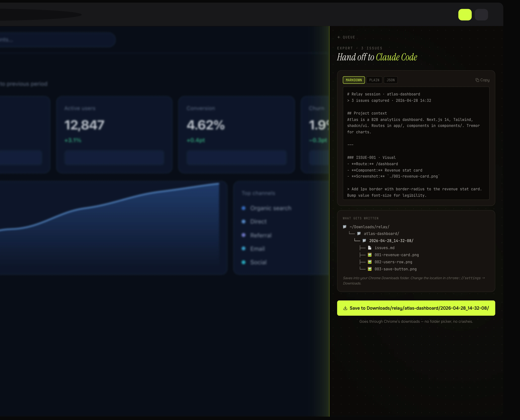This screenshot has height=420, width=520.
Task: Click the Active users 12,847 card
Action: click(114, 135)
